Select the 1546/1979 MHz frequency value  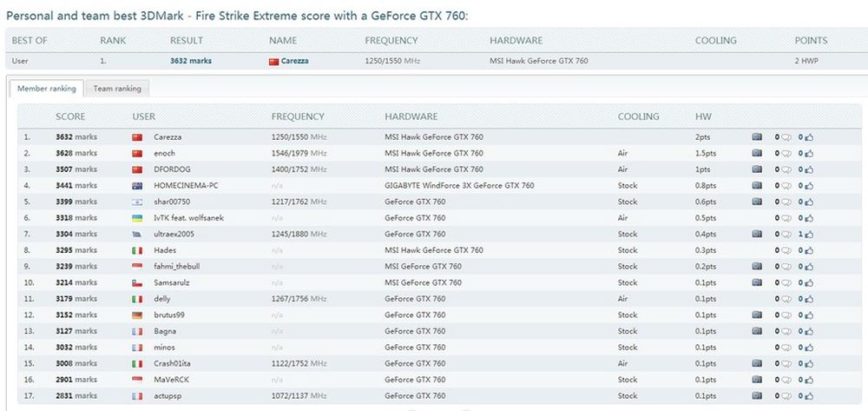[x=299, y=153]
